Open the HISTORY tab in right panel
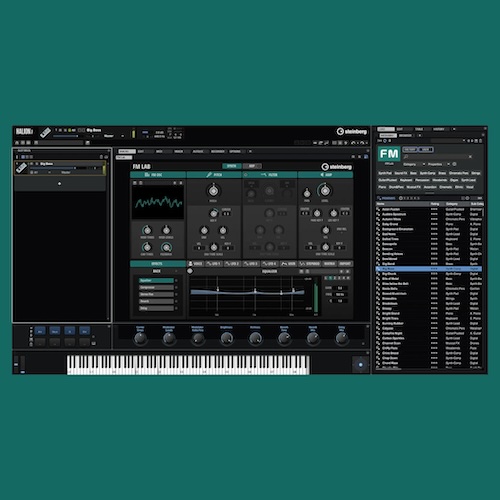 (x=439, y=129)
